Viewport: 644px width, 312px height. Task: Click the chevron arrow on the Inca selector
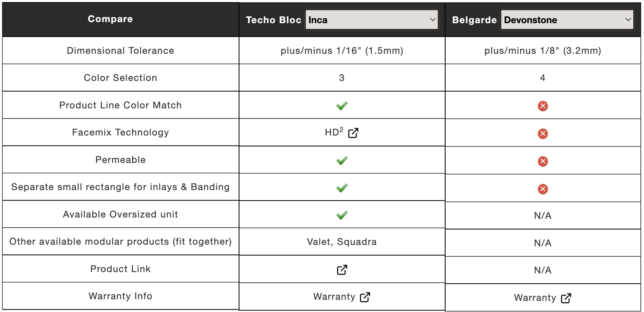(432, 20)
